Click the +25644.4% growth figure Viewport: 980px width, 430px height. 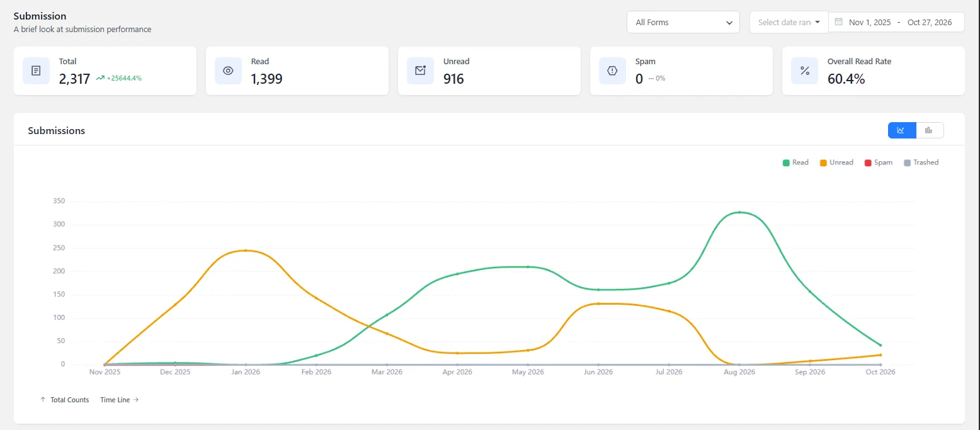point(124,79)
